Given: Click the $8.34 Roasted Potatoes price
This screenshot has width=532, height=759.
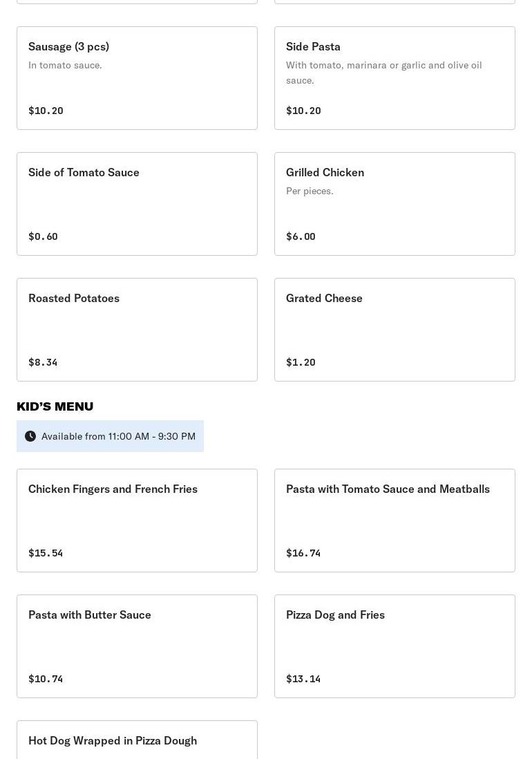Looking at the screenshot, I should tap(43, 362).
